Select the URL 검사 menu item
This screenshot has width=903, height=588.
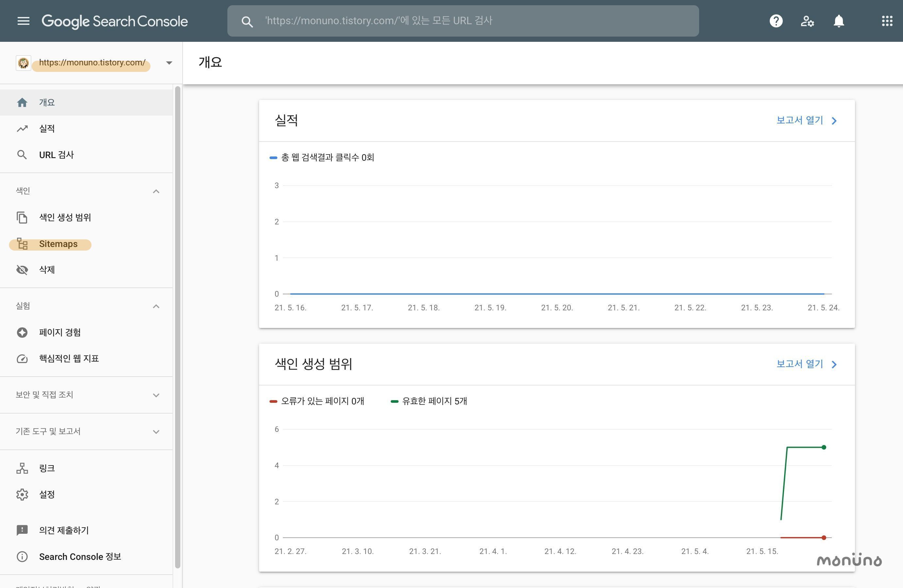pos(55,154)
